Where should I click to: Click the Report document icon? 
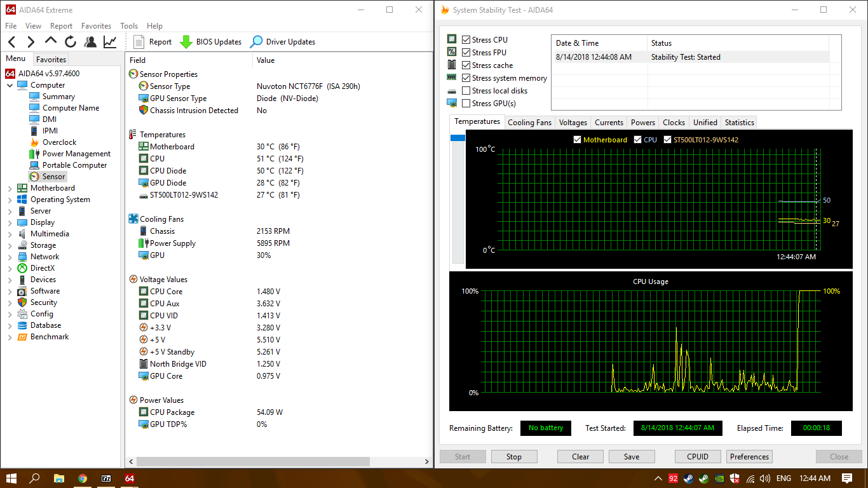click(x=139, y=42)
